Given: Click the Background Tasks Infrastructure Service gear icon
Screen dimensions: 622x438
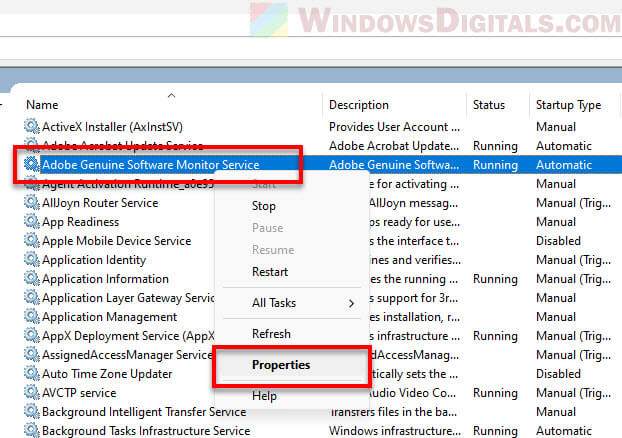Looking at the screenshot, I should tap(31, 430).
